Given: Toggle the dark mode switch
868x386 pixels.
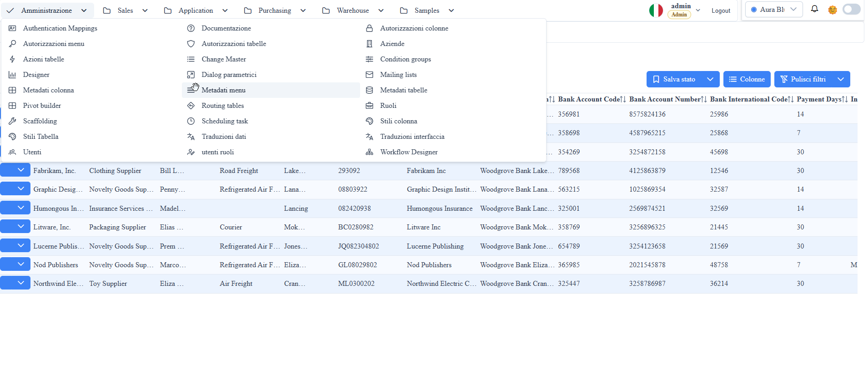Looking at the screenshot, I should click(x=852, y=9).
